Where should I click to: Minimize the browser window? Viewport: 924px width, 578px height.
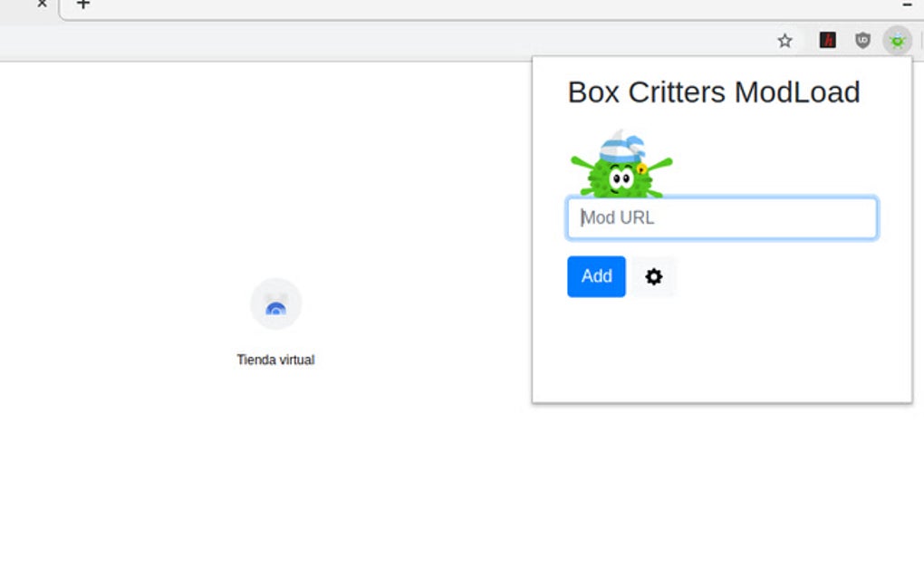tap(907, 5)
